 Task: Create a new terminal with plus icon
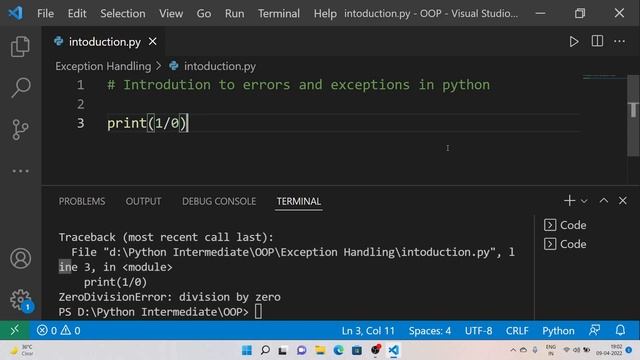569,200
